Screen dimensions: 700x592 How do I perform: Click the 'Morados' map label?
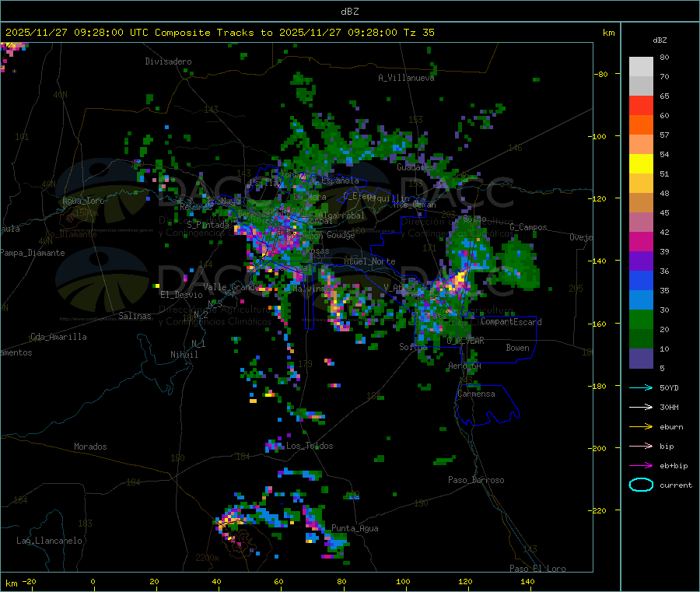90,447
